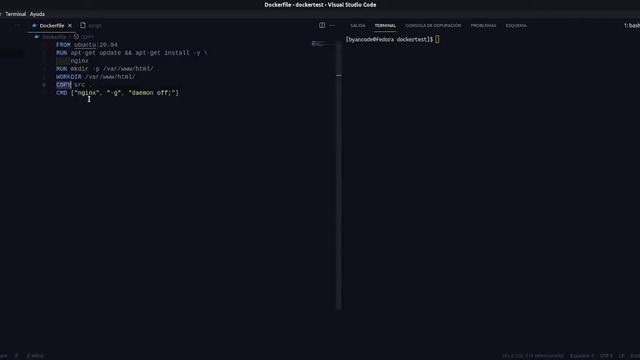Click the 'apt-get update' RUN line

point(131,53)
